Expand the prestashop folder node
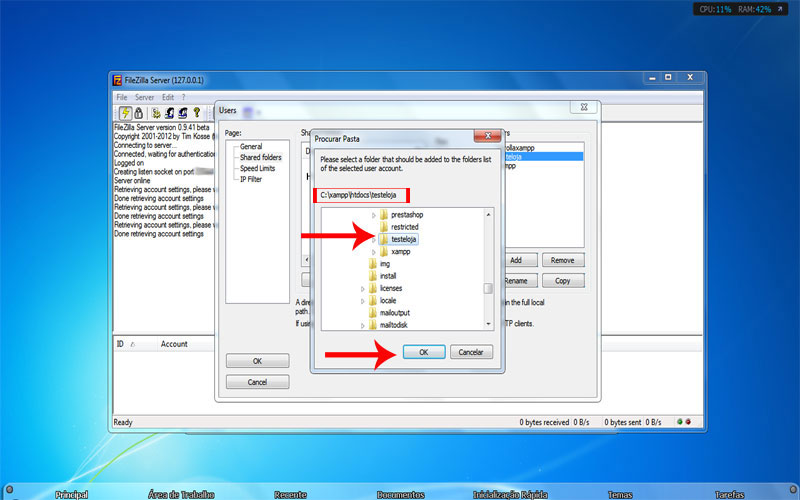800x500 pixels. pos(373,215)
